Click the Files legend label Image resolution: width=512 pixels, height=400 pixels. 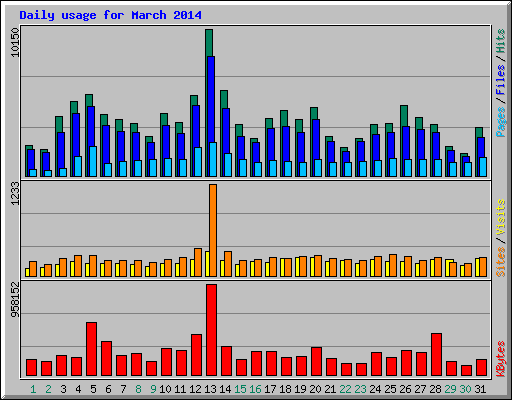[x=500, y=79]
